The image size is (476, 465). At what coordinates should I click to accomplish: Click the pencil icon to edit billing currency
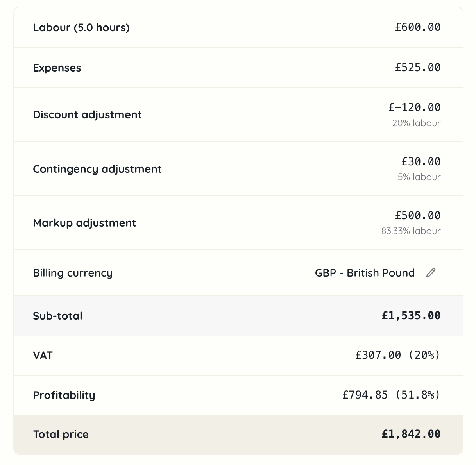click(431, 272)
